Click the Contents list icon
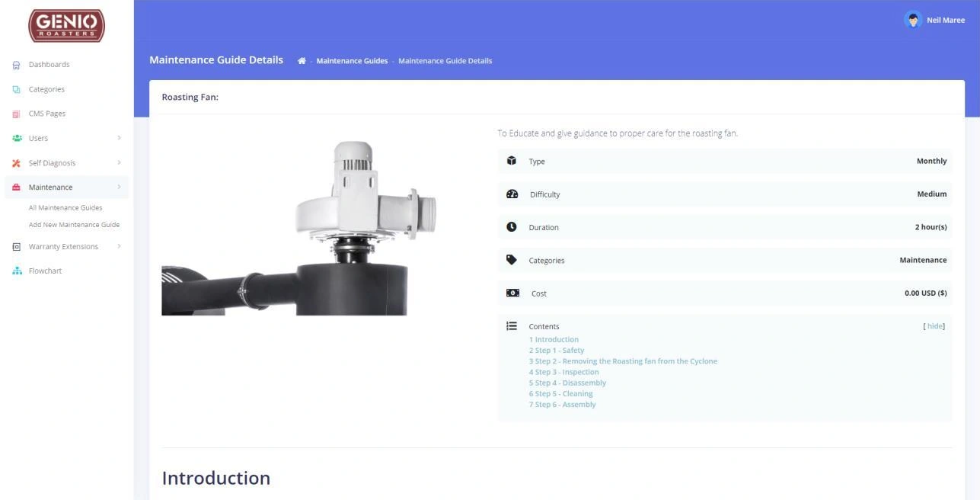This screenshot has width=980, height=500. (512, 326)
